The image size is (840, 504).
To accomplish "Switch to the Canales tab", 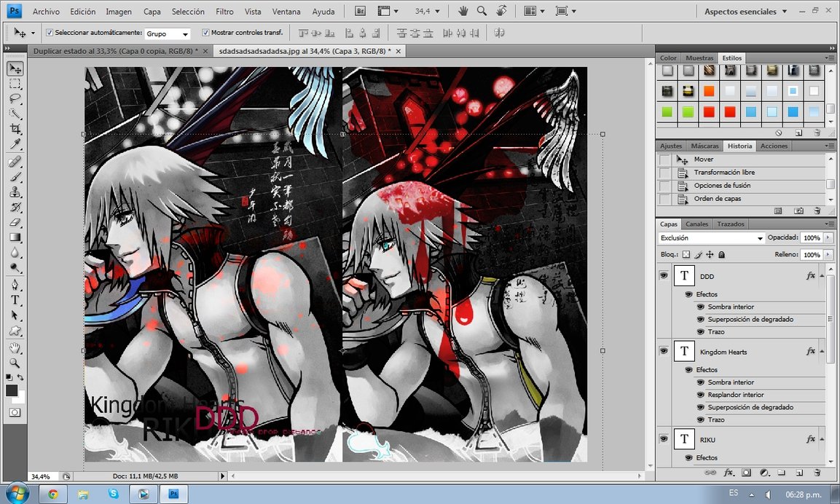I will (x=696, y=224).
